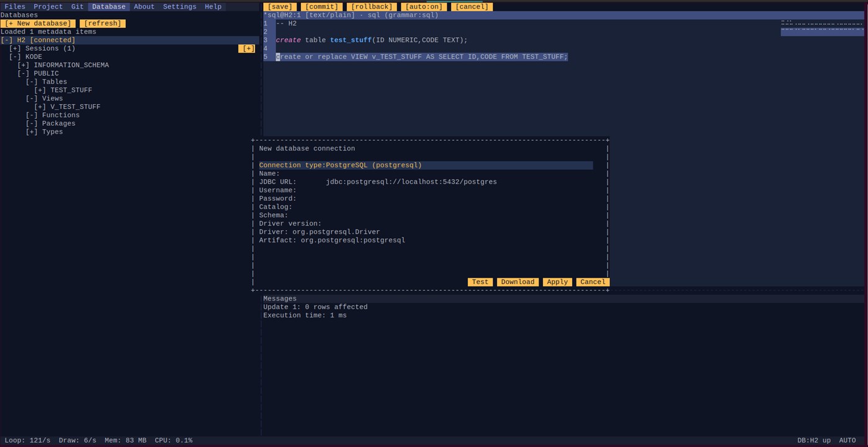The image size is (868, 447).
Task: Click the Apply button
Action: coord(557,282)
